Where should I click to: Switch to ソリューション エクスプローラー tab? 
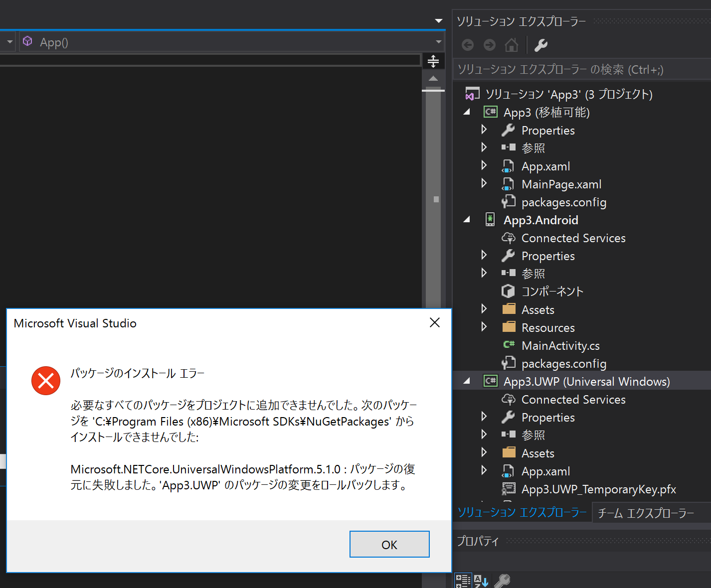522,512
